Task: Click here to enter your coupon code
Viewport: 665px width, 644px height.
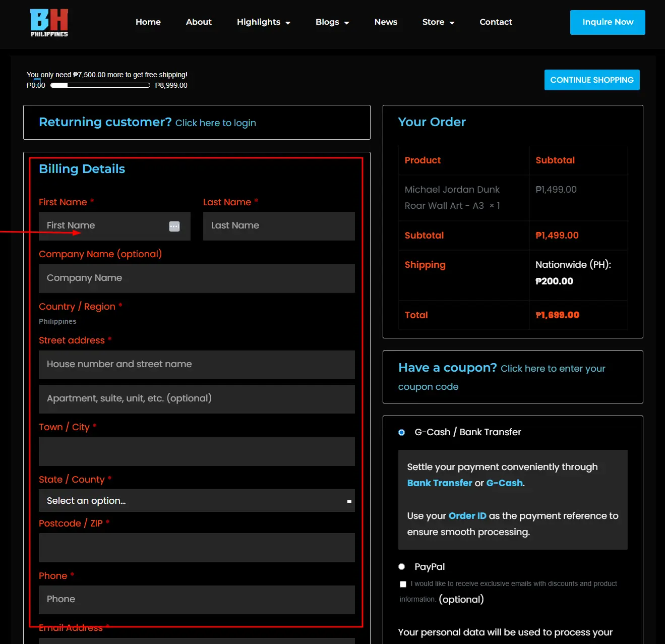Action: 502,377
